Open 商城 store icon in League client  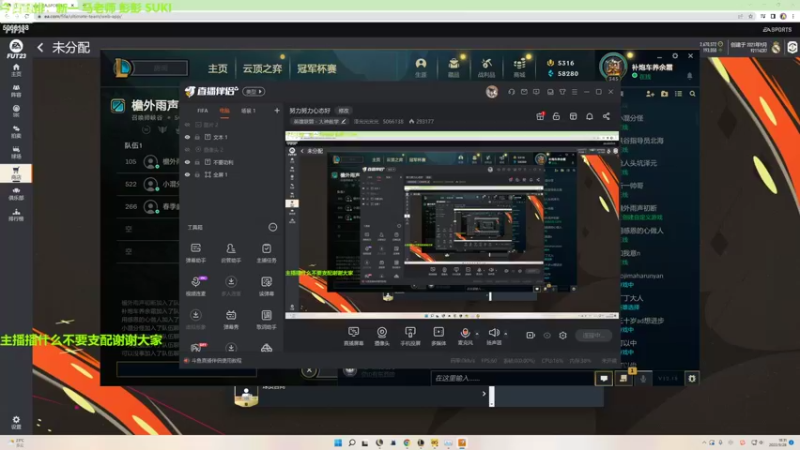click(x=519, y=67)
